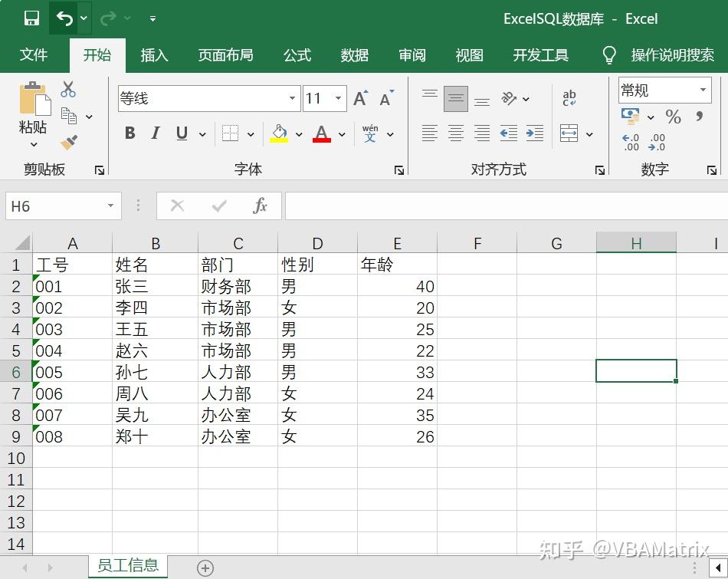Increase font size with large A
The height and width of the screenshot is (579, 728).
[x=361, y=98]
